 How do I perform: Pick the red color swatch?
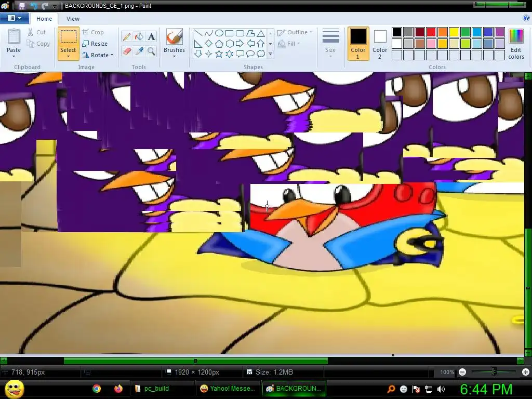coord(431,32)
